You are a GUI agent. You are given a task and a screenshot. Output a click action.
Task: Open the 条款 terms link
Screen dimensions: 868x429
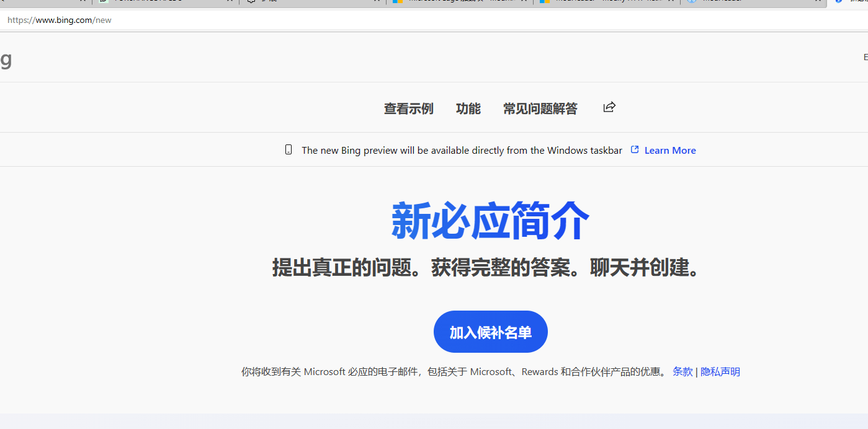pyautogui.click(x=682, y=371)
